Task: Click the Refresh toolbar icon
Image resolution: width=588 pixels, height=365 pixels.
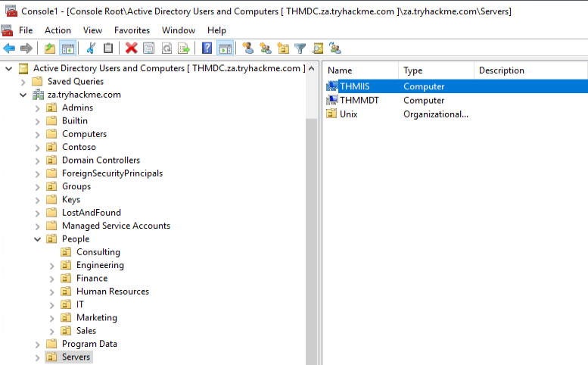Action: 166,48
